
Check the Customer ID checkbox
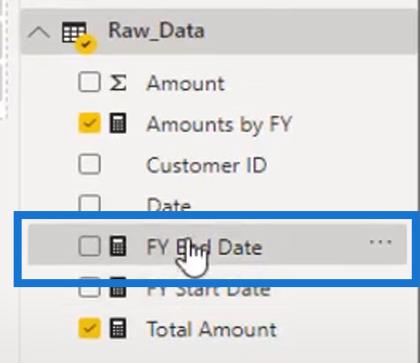click(x=89, y=164)
